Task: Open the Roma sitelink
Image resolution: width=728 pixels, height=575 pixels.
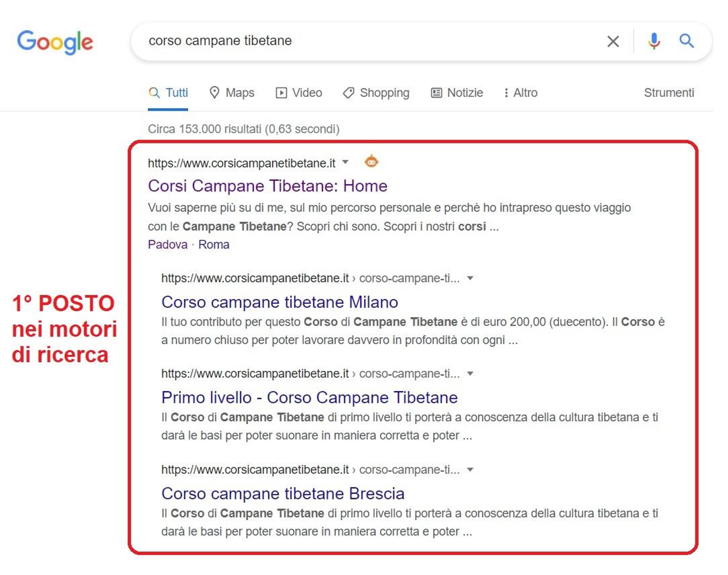Action: pos(214,244)
